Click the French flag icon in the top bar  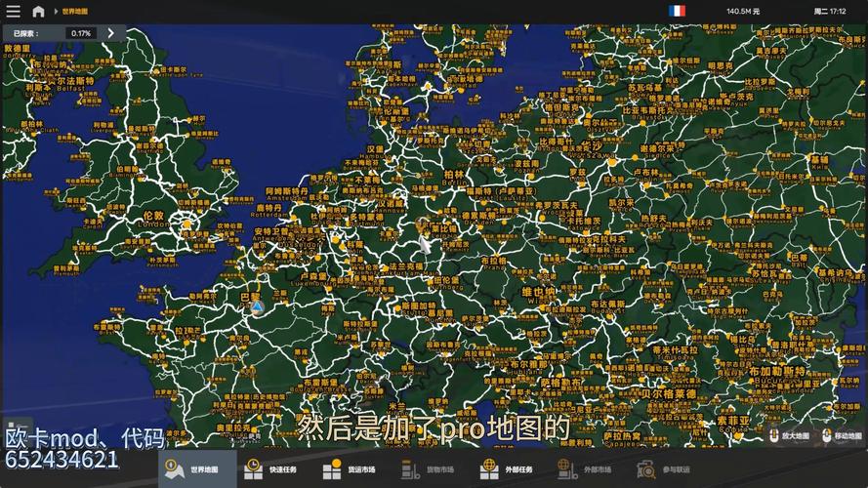(677, 11)
